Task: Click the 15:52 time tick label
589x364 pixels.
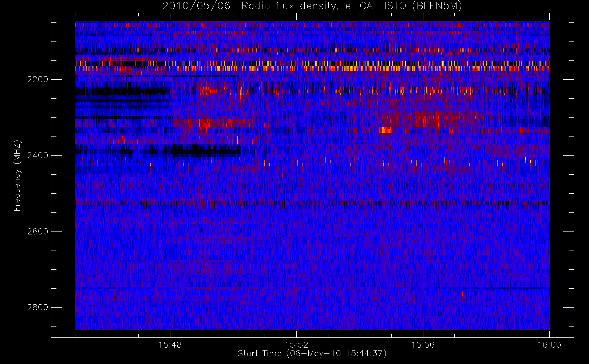Action: tap(296, 345)
